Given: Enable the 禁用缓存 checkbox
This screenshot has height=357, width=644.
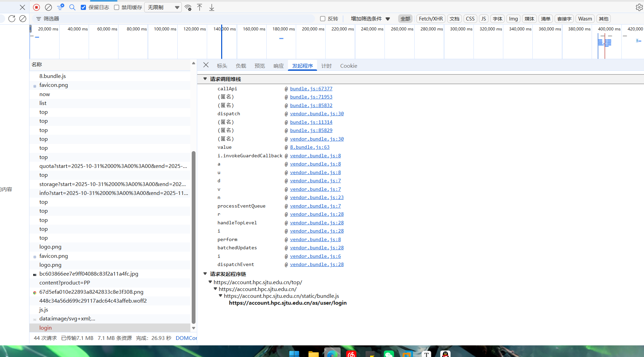Looking at the screenshot, I should [x=116, y=8].
